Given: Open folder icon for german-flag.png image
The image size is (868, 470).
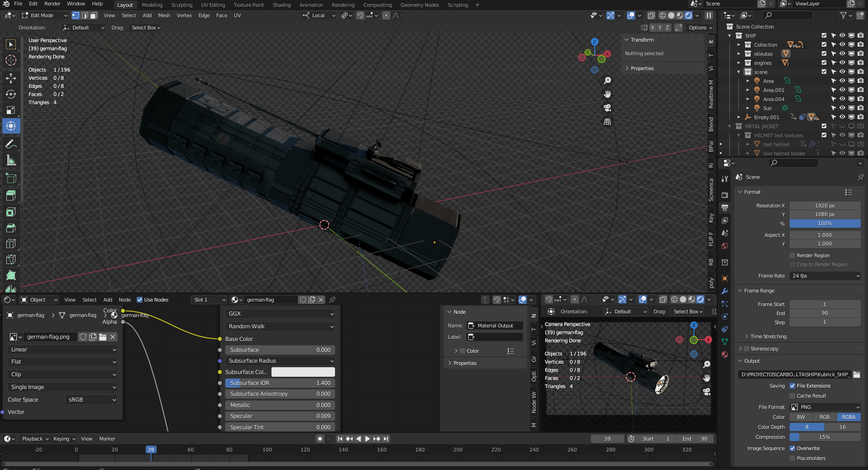Looking at the screenshot, I should click(x=103, y=337).
